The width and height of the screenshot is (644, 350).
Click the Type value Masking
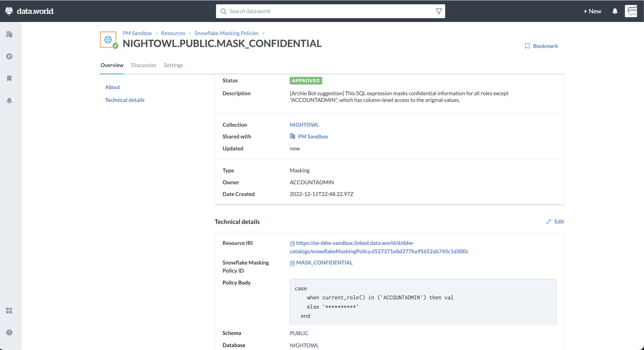click(300, 170)
